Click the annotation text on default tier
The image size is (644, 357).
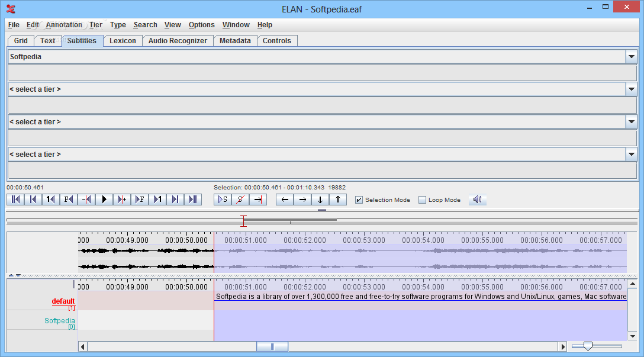[x=421, y=296]
